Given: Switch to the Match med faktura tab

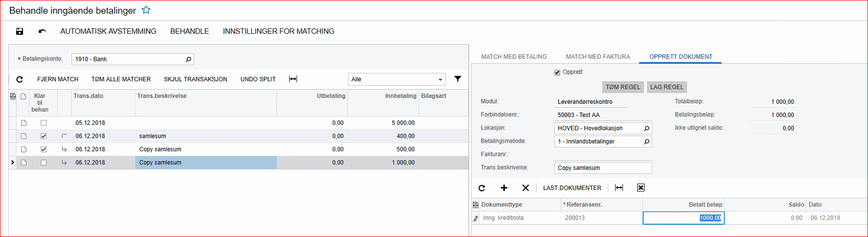Looking at the screenshot, I should tap(598, 57).
